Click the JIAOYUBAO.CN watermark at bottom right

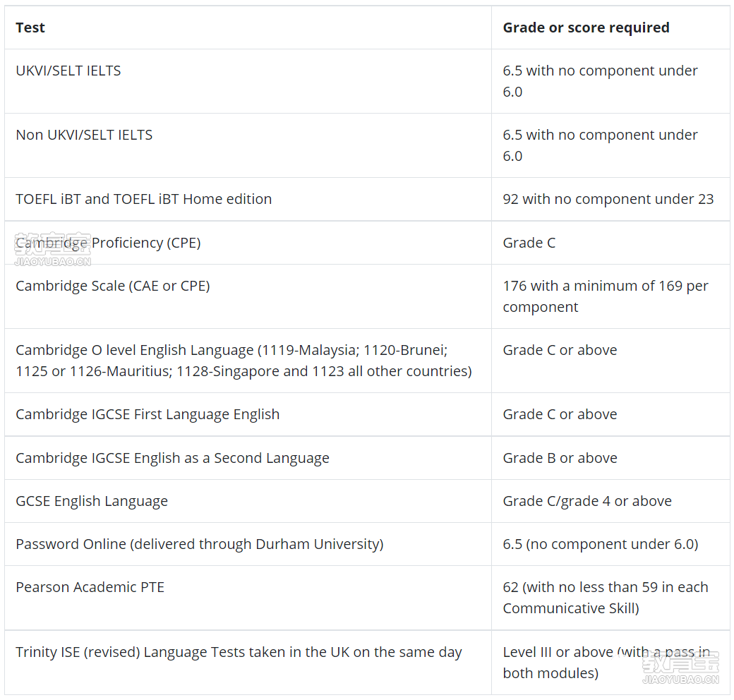tap(680, 668)
